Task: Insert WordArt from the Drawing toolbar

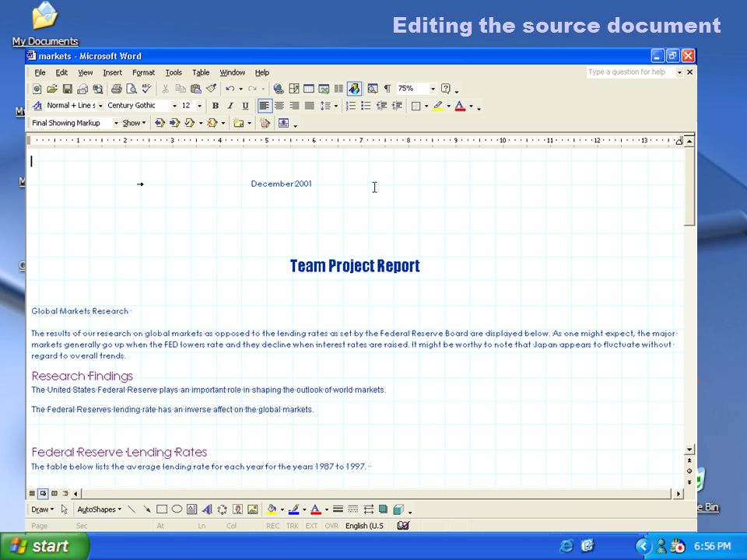Action: coord(207,509)
